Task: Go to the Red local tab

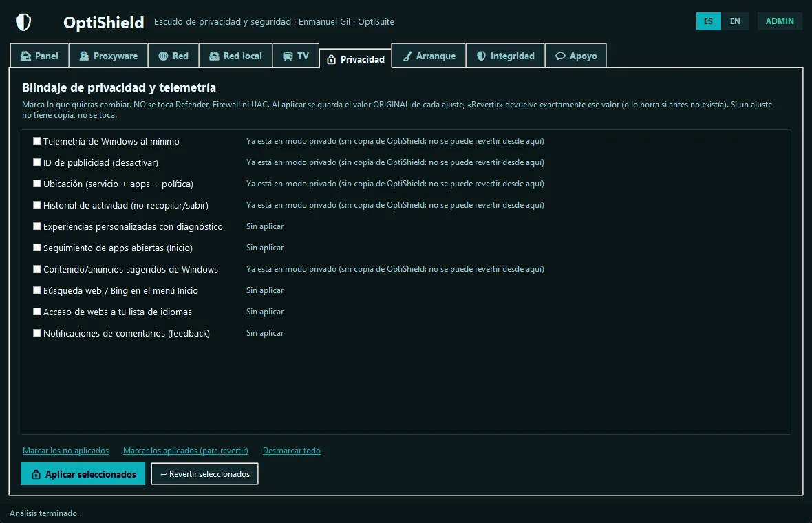Action: coord(235,56)
